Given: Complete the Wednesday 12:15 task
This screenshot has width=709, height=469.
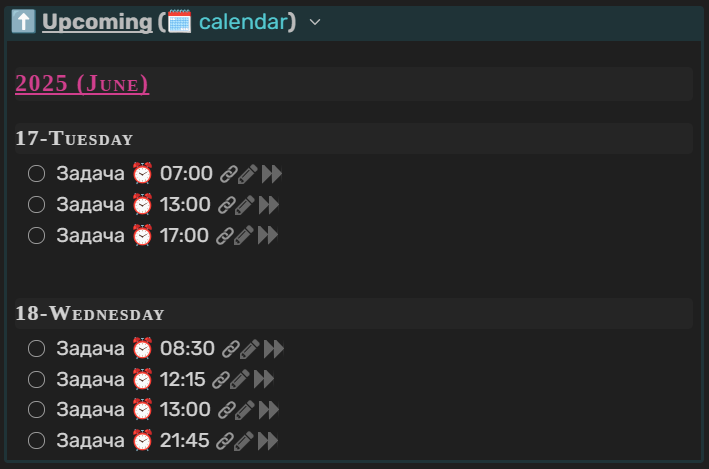Looking at the screenshot, I should click(x=37, y=380).
